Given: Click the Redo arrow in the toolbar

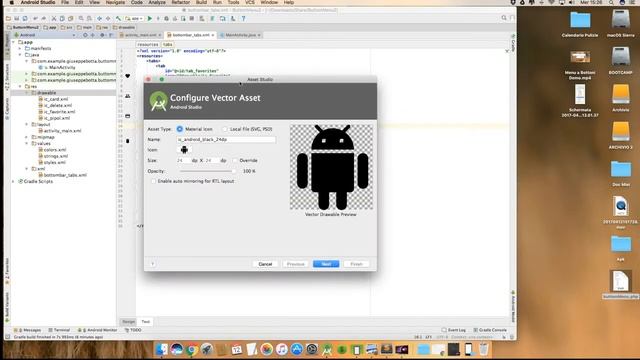Looking at the screenshot, I should pyautogui.click(x=43, y=18).
